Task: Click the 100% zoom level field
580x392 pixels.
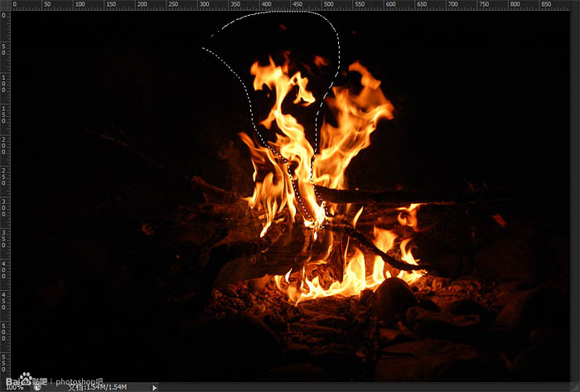Action: [15, 387]
